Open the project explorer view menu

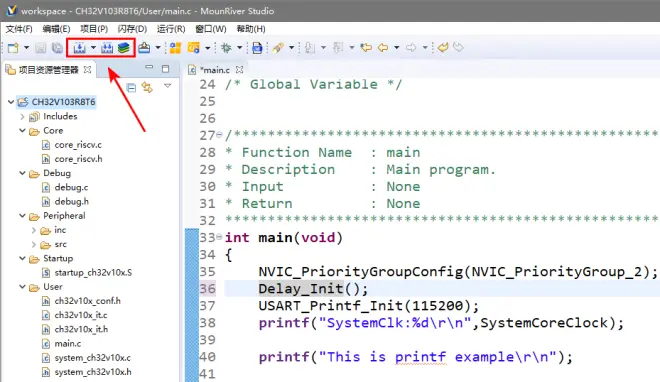pyautogui.click(x=168, y=86)
